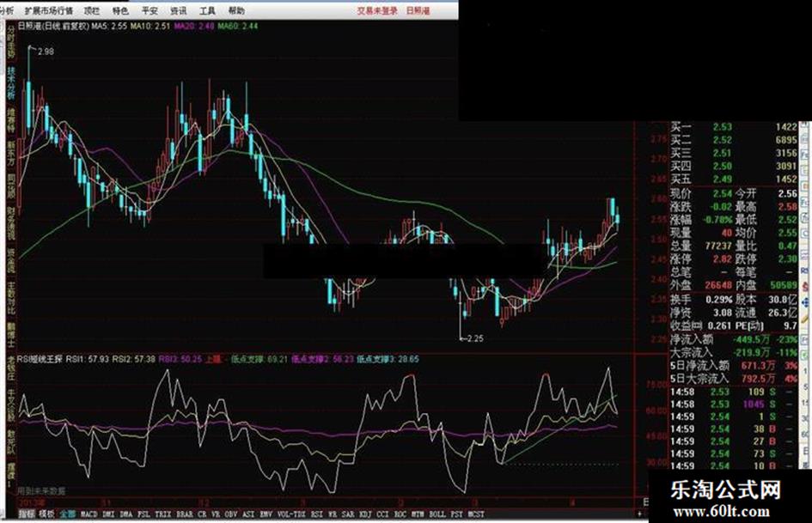Image resolution: width=812 pixels, height=523 pixels.
Task: Click the red 日照港 stock name label in the top bar
Action: (x=418, y=10)
